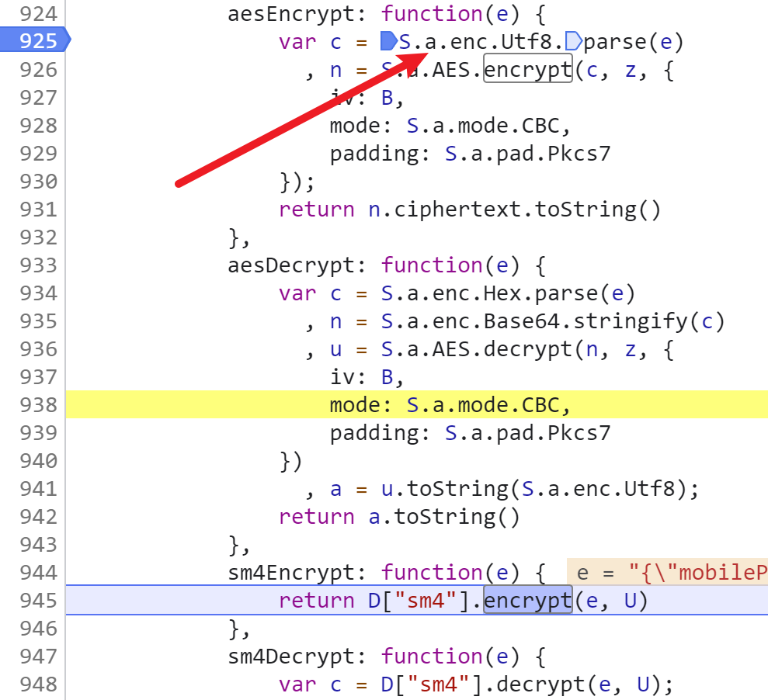Click the aesDecrypt function name
Viewport: 768px width, 700px height.
[291, 265]
